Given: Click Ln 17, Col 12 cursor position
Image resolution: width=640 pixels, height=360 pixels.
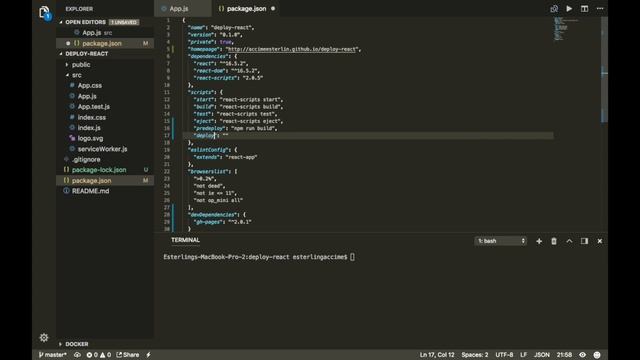Looking at the screenshot, I should pos(437,355).
